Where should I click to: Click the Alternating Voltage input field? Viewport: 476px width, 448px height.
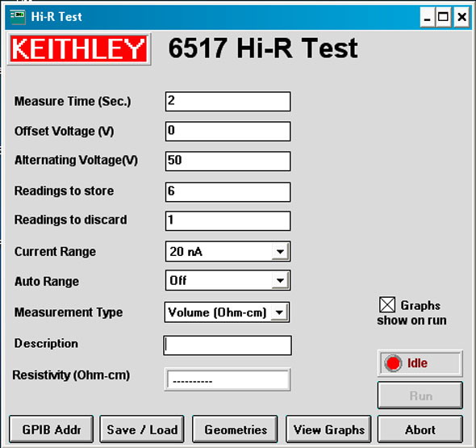tap(228, 161)
